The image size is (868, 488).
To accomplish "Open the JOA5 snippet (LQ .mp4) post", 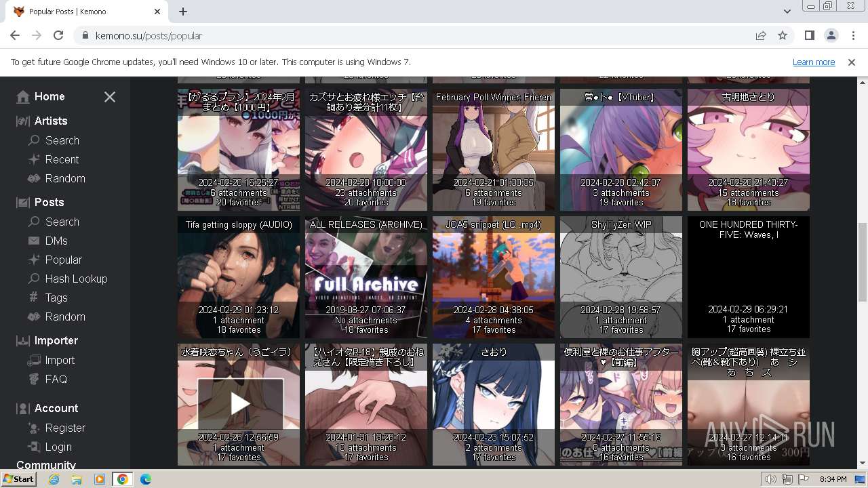I will [494, 277].
